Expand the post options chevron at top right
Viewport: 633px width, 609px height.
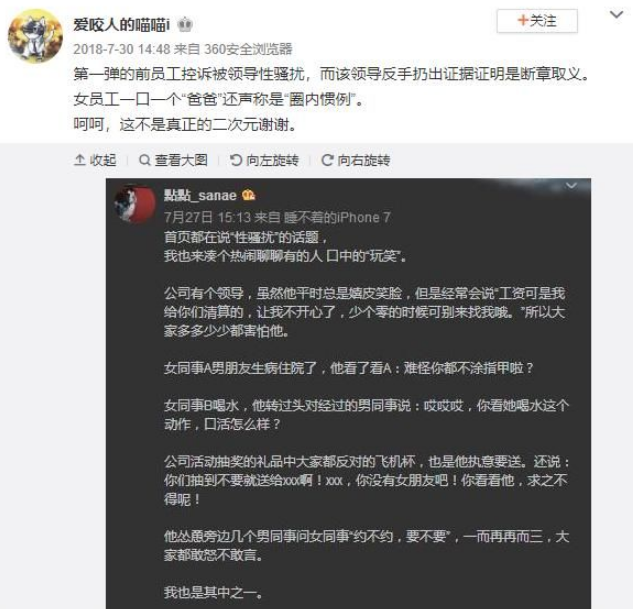[616, 15]
